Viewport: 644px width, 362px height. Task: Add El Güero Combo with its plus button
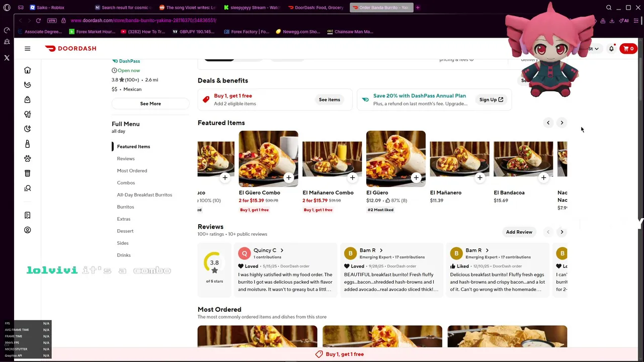(289, 177)
